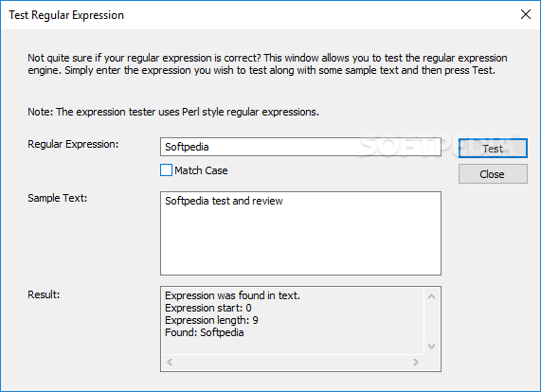This screenshot has height=392, width=541.
Task: Click the 'Expression start: 0' result line
Action: point(208,308)
